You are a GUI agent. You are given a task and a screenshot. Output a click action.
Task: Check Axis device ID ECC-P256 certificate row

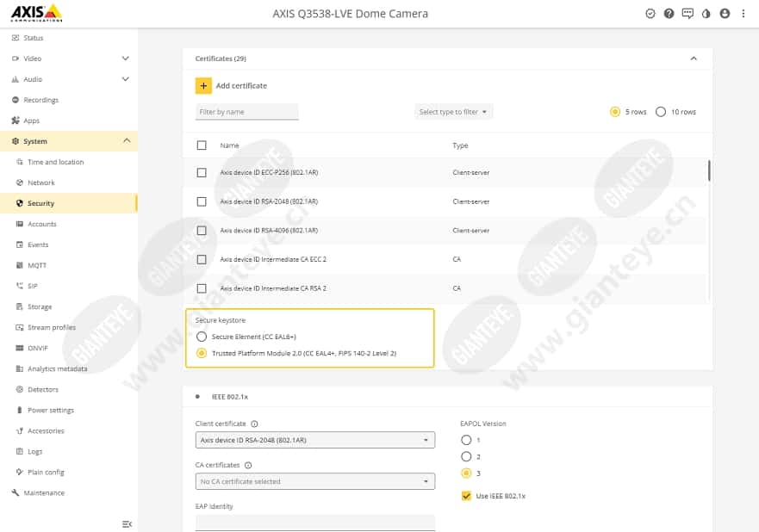coord(202,173)
